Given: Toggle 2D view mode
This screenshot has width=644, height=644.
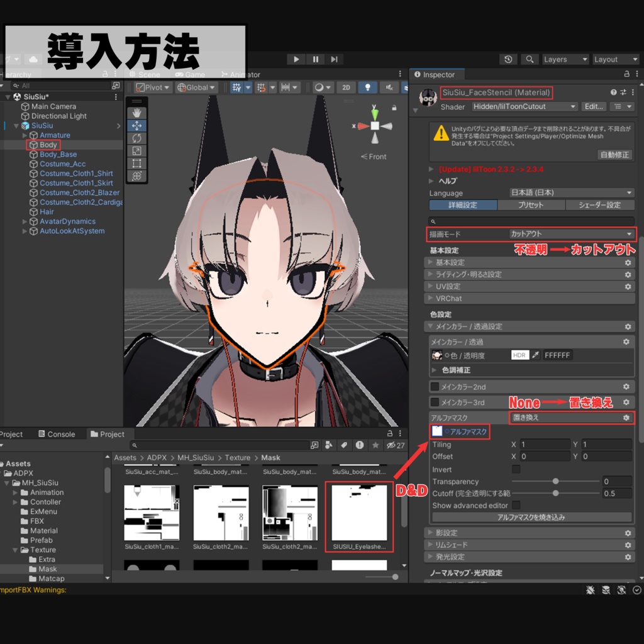Looking at the screenshot, I should point(347,87).
